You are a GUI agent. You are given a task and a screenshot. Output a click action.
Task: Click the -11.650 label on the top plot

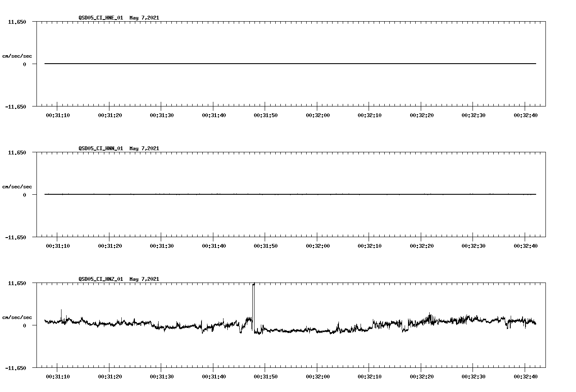pyautogui.click(x=15, y=107)
